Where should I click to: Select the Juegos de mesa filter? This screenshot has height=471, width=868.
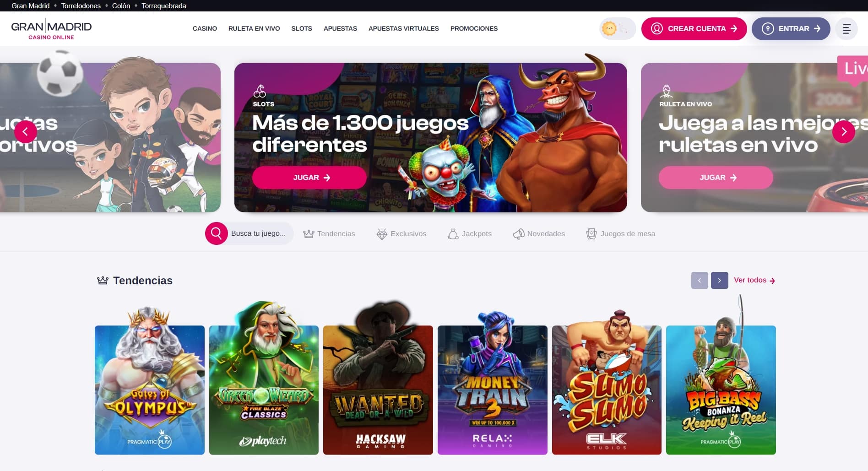pos(621,233)
